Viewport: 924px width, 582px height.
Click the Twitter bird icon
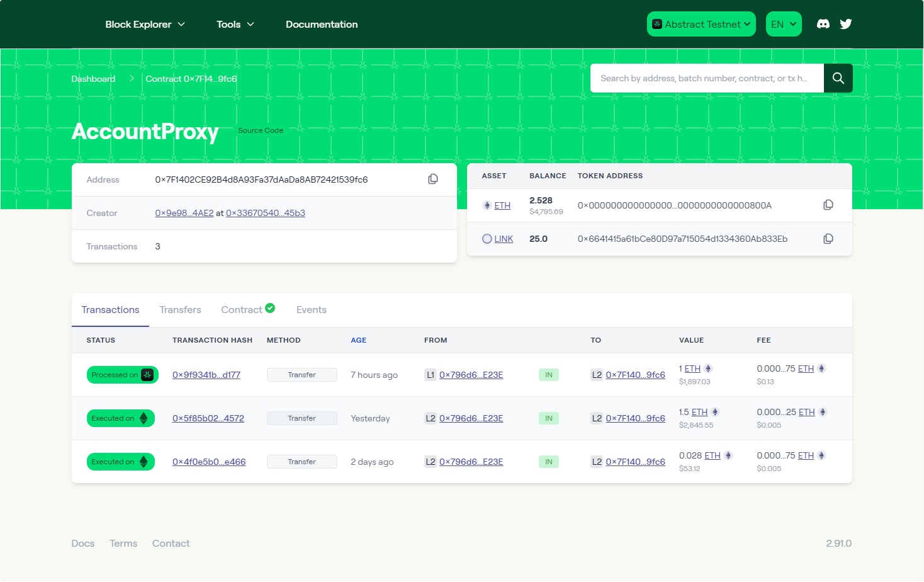coord(845,24)
